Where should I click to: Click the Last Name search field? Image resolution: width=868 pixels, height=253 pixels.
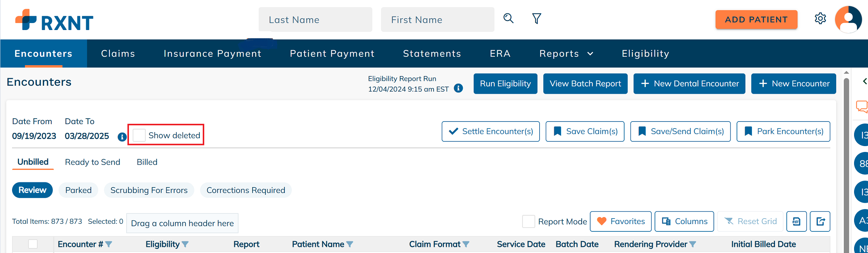315,19
